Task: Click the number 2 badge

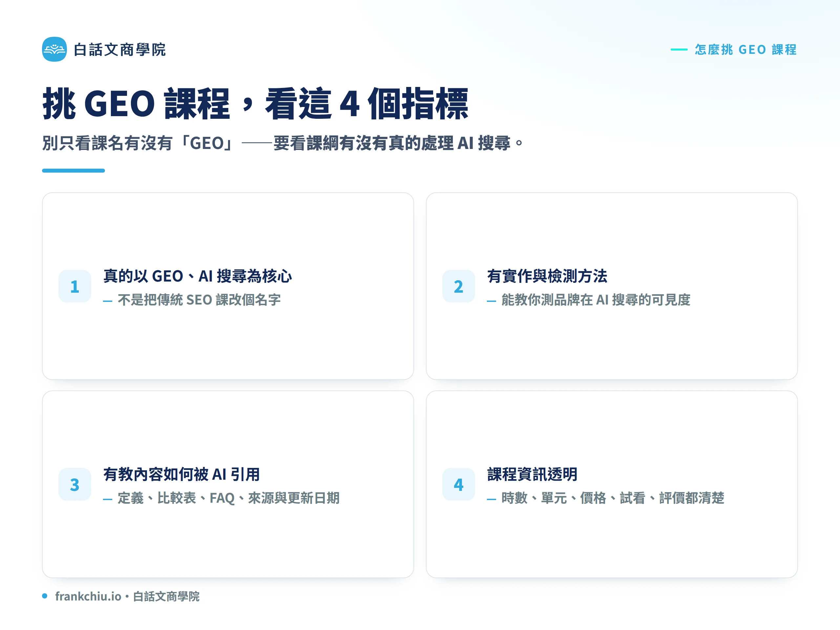Action: click(x=459, y=286)
